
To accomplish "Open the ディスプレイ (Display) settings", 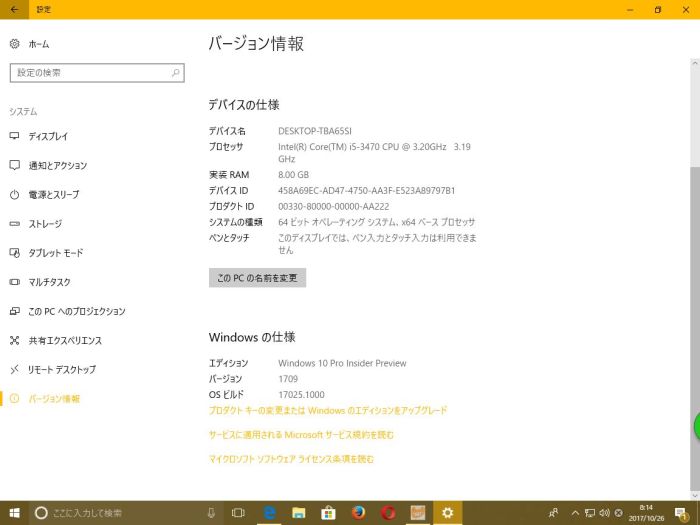I will coord(48,136).
